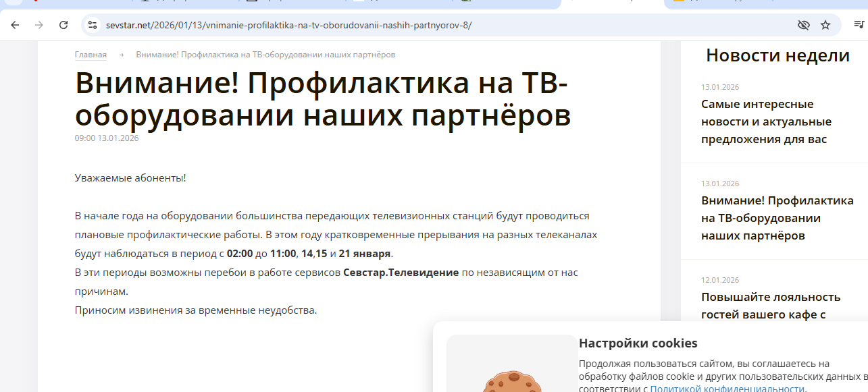This screenshot has height=392, width=868.
Task: Click the crossed-out eye icon in the address bar
Action: click(x=803, y=25)
